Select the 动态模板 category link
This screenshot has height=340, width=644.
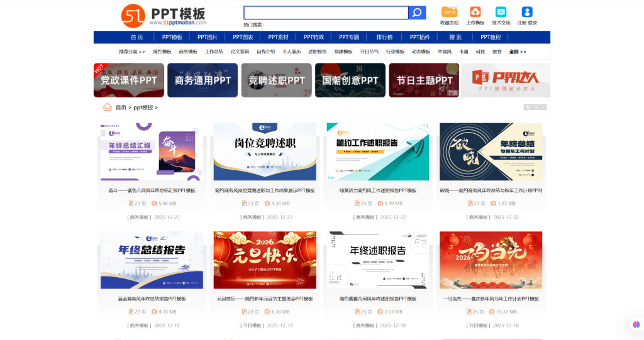(421, 52)
